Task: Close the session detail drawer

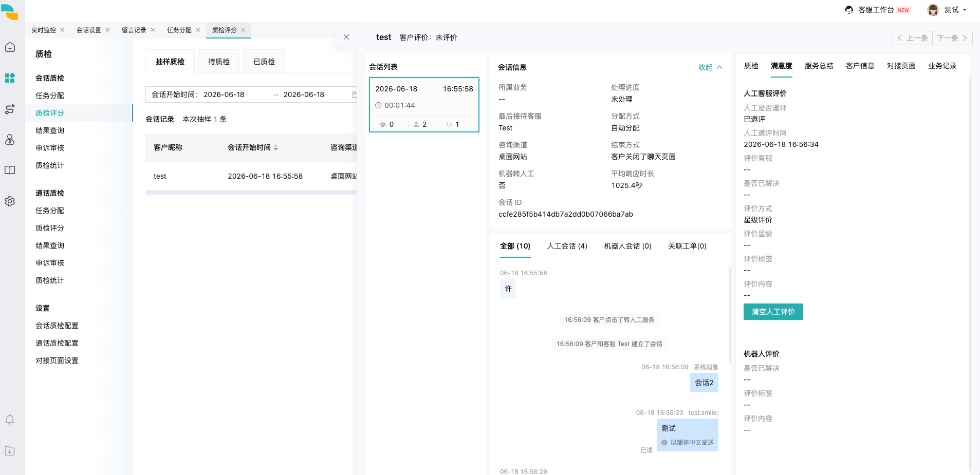Action: pyautogui.click(x=346, y=37)
